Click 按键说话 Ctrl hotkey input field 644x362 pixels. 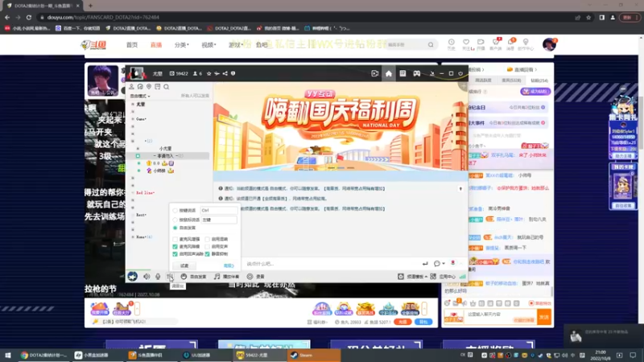[218, 211]
